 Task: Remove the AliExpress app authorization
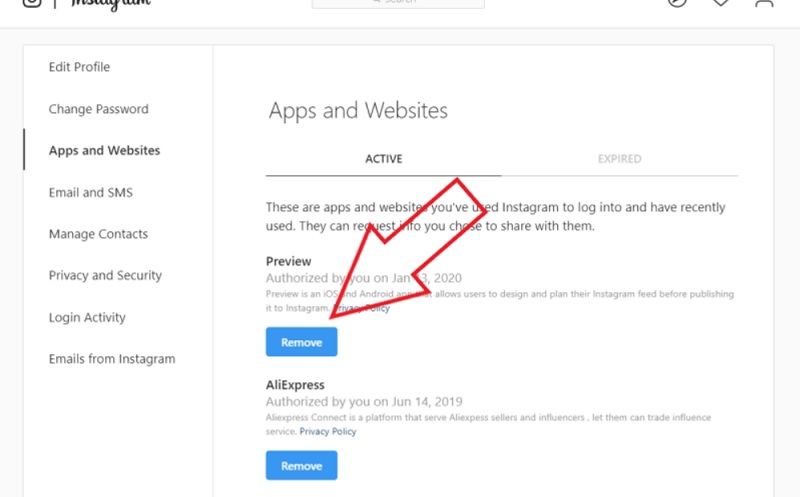tap(302, 465)
